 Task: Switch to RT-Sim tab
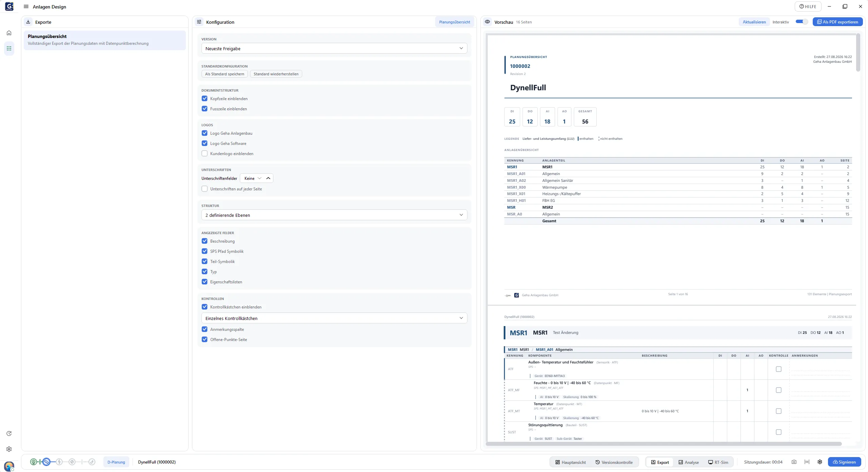point(718,462)
